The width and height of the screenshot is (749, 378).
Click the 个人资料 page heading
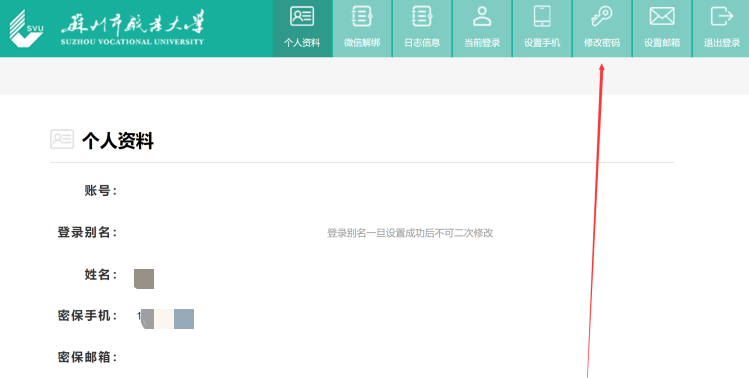(x=118, y=140)
